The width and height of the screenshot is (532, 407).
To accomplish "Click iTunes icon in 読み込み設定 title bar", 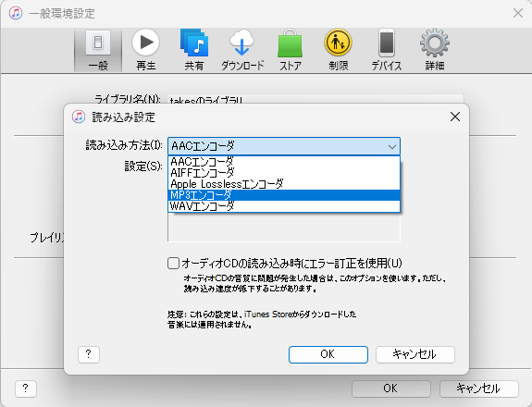I will 79,117.
